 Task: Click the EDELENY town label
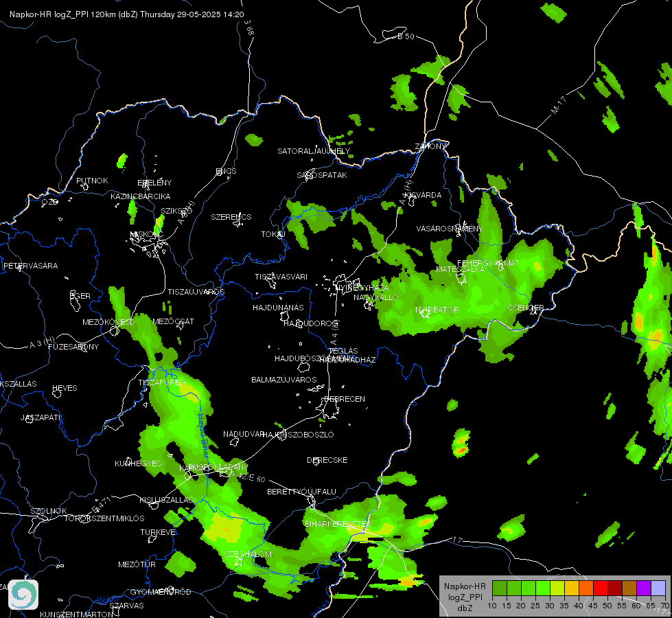coord(154,183)
